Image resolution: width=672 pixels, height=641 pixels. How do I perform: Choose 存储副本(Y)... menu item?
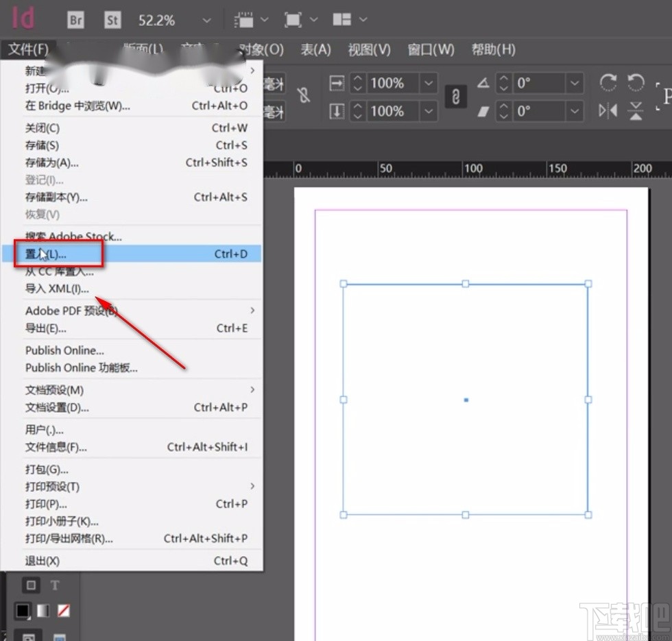(x=132, y=197)
